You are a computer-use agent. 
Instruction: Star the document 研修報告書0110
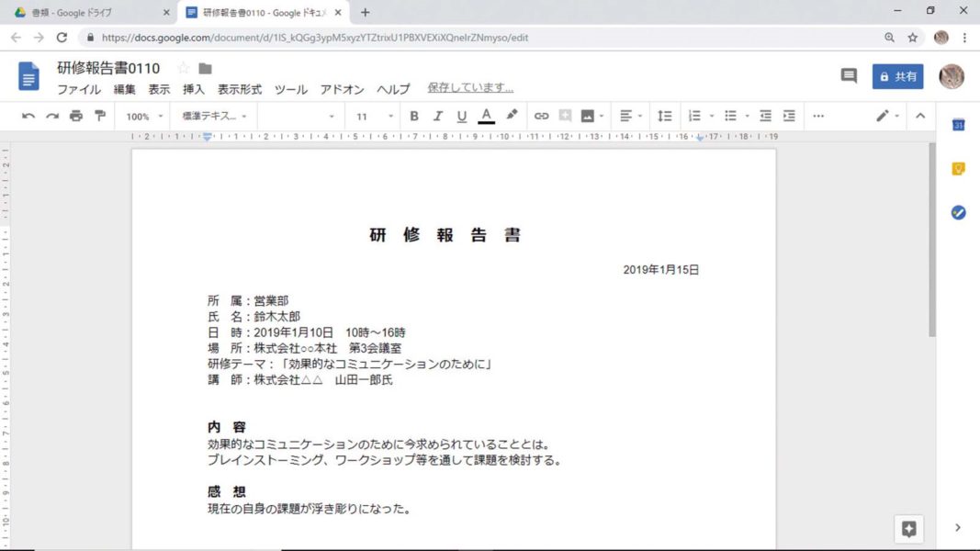pos(183,68)
